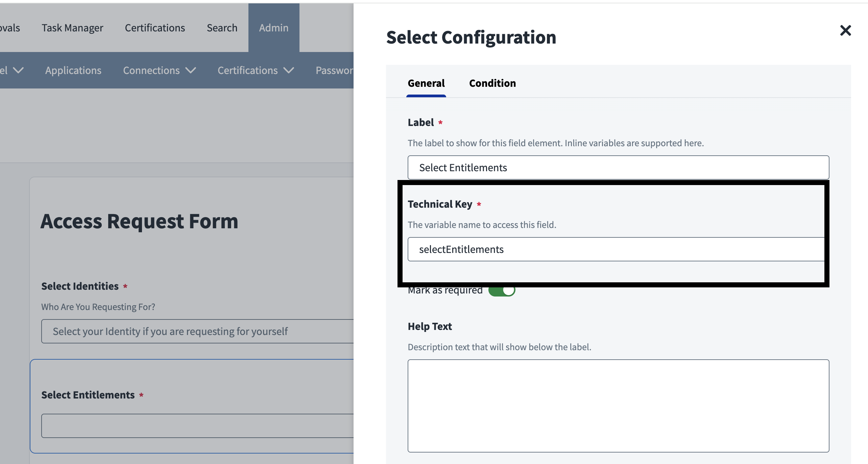Image resolution: width=868 pixels, height=464 pixels.
Task: Click the Label input field
Action: pyautogui.click(x=618, y=167)
